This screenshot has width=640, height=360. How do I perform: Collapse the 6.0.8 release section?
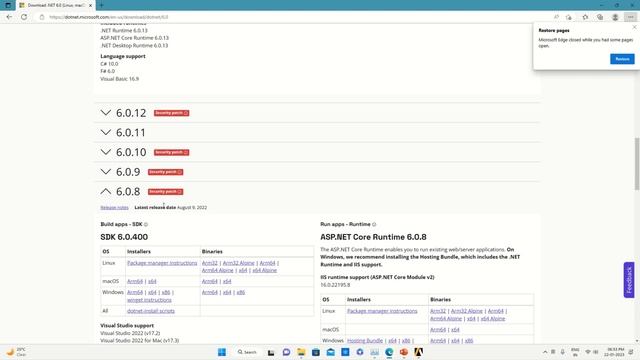tap(105, 191)
